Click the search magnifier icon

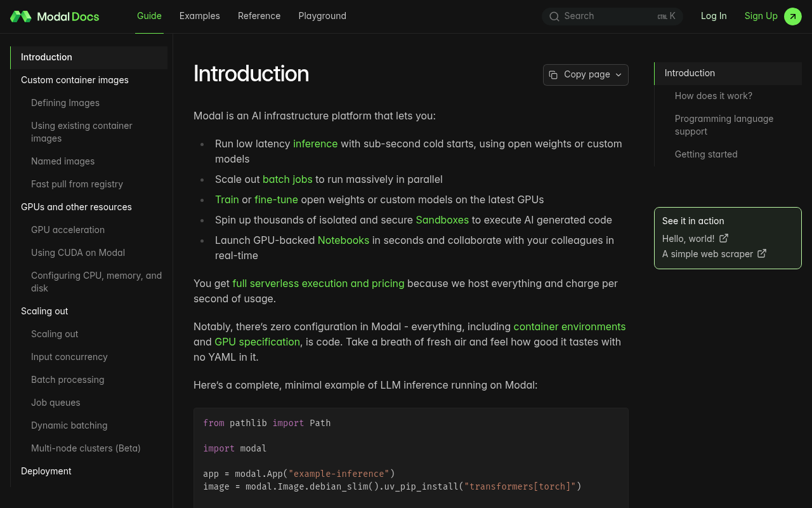[554, 17]
